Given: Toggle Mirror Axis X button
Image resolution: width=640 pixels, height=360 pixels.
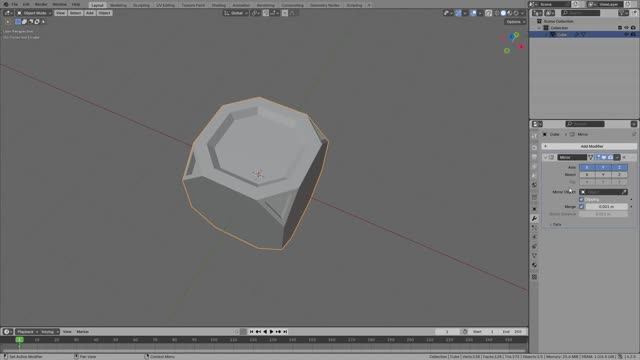Looking at the screenshot, I should click(587, 167).
